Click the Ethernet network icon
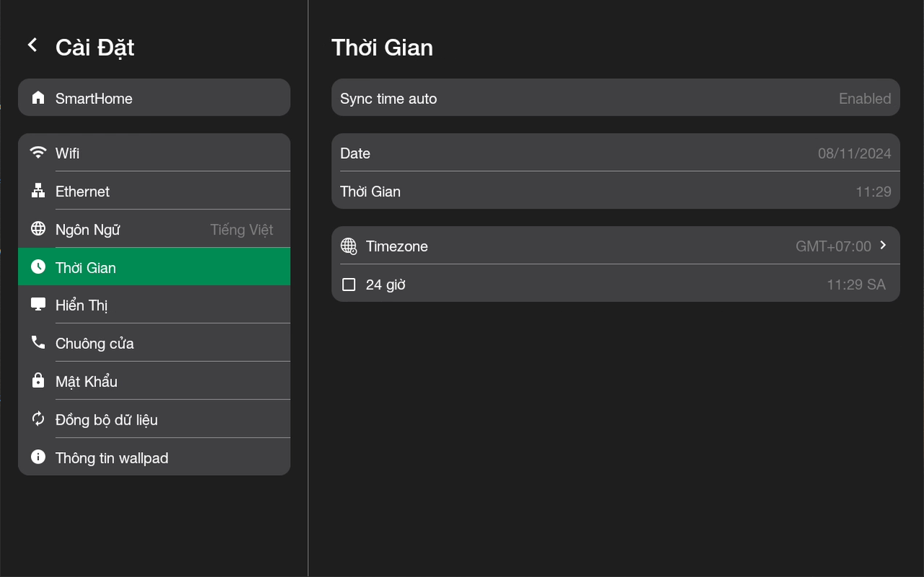This screenshot has height=577, width=924. [38, 191]
